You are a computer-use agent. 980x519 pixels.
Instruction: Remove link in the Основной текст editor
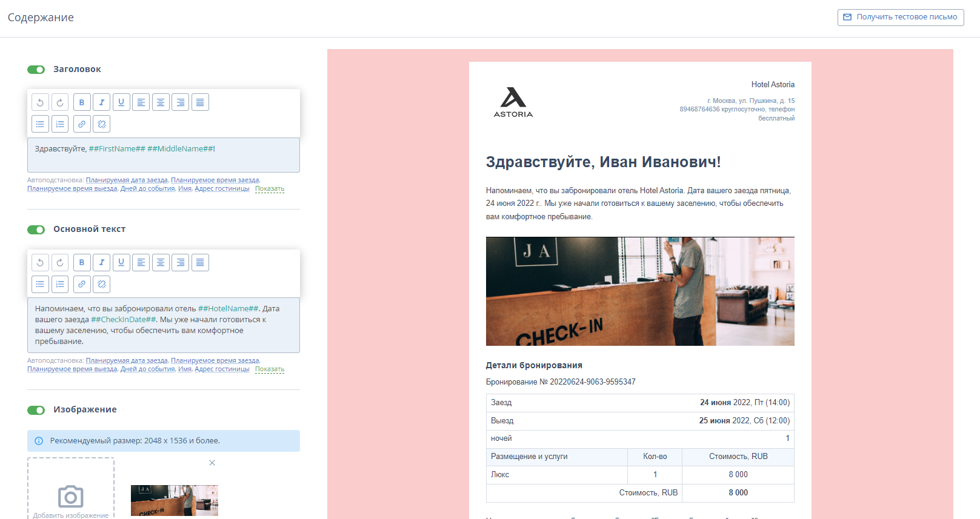(x=102, y=284)
